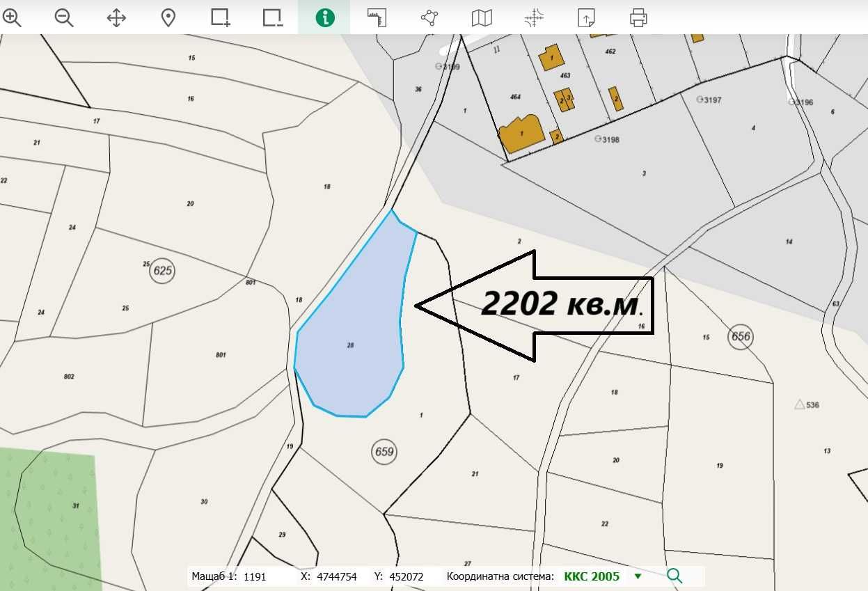Toggle the green info identify tool

pos(324,17)
